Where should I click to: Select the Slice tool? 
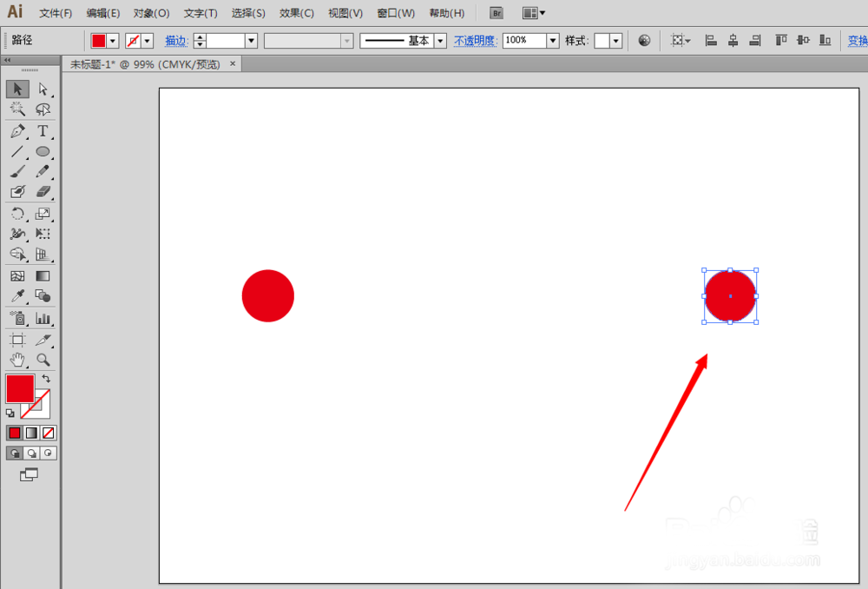43,340
